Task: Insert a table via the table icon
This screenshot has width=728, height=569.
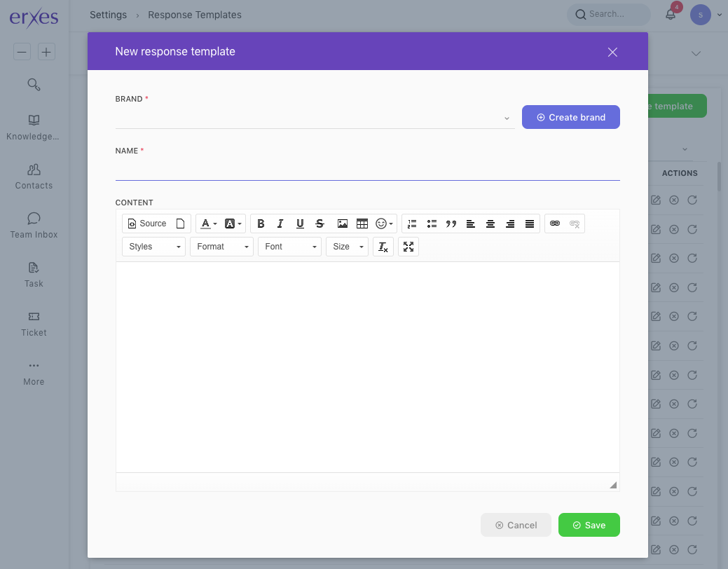Action: pos(362,224)
